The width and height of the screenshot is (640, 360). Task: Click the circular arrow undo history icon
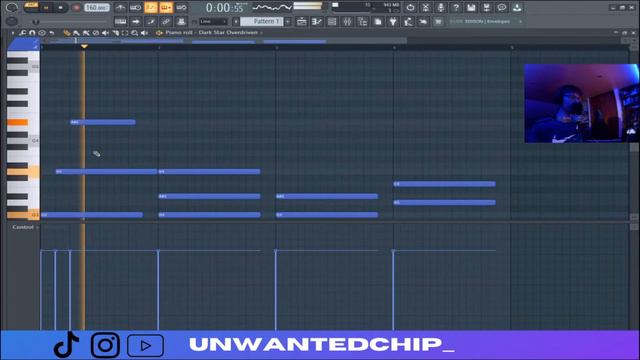pyautogui.click(x=410, y=7)
